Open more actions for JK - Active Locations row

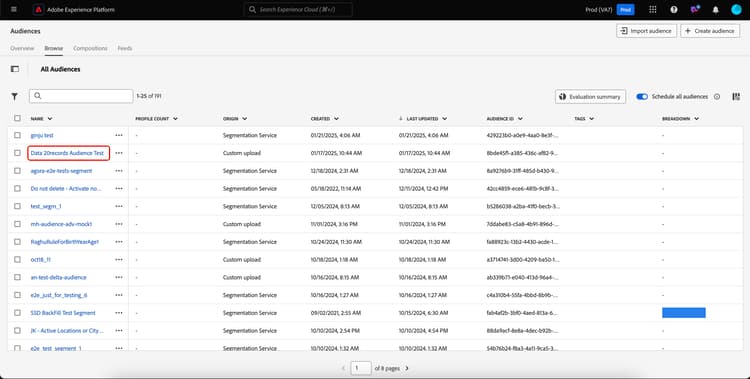pos(119,330)
